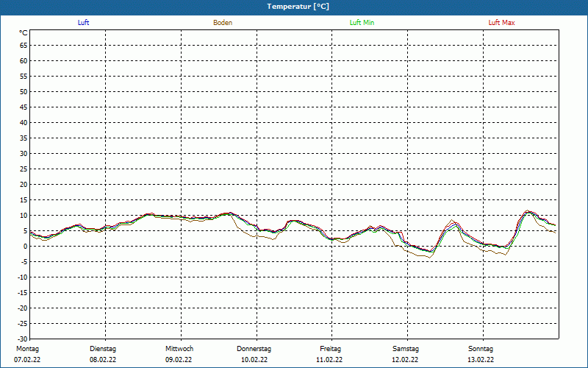Click the 'Luft Max' legend label
The width and height of the screenshot is (588, 368).
pos(501,23)
